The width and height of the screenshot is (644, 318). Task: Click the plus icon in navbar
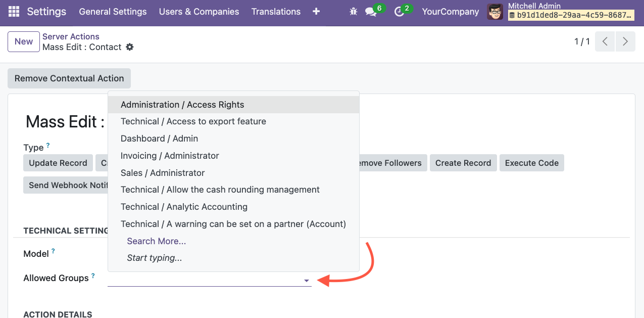[x=316, y=11]
